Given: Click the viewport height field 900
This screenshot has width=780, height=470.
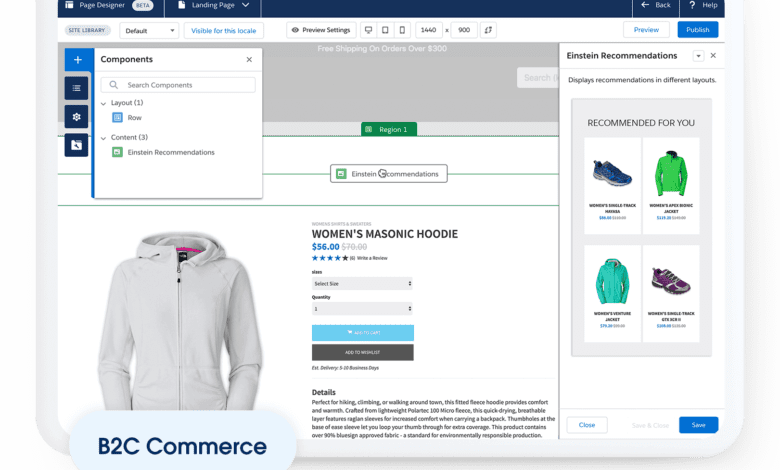Looking at the screenshot, I should click(464, 30).
